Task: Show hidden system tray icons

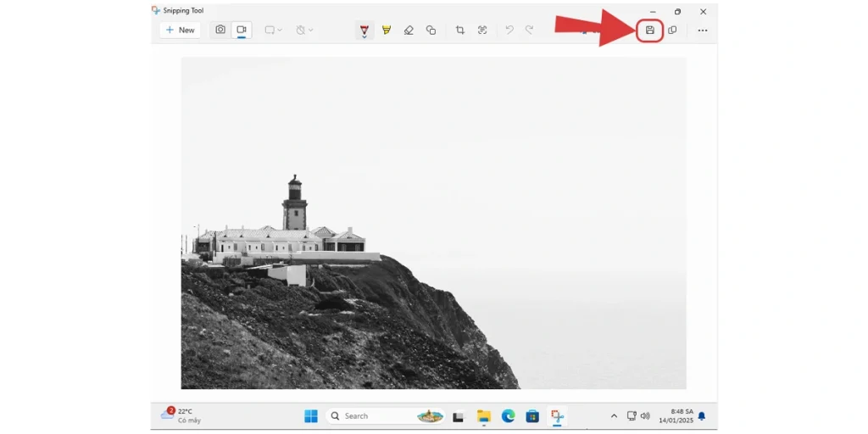Action: coord(614,416)
